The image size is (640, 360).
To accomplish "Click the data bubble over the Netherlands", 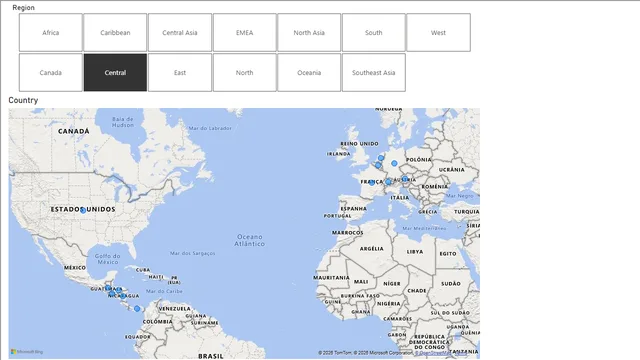I will point(381,158).
